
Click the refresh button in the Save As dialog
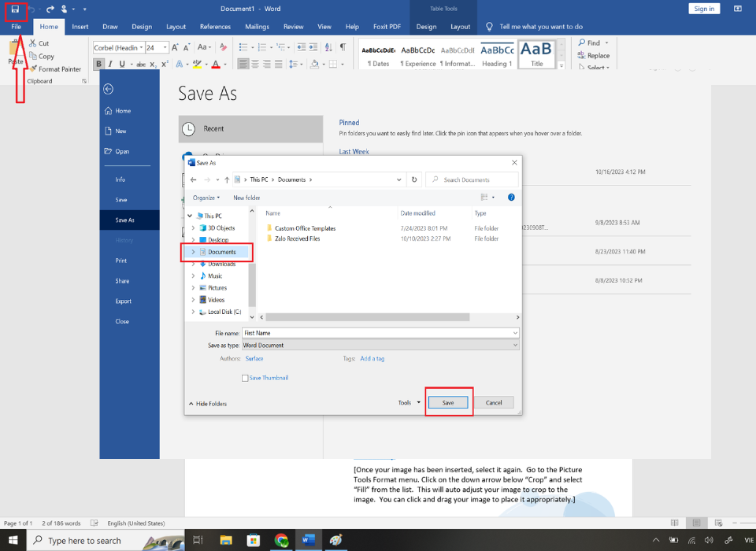pos(414,179)
